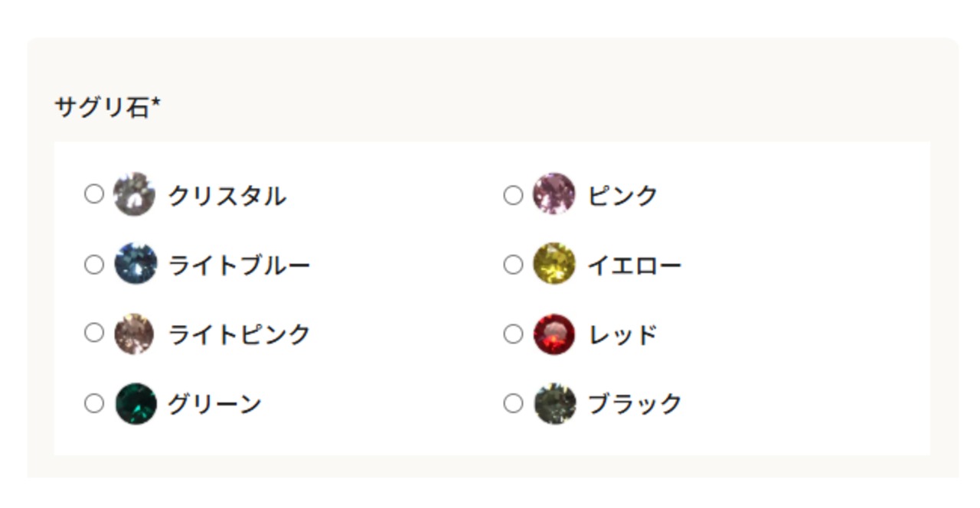
Task: Choose the ライトブルー radio option
Action: [x=93, y=265]
